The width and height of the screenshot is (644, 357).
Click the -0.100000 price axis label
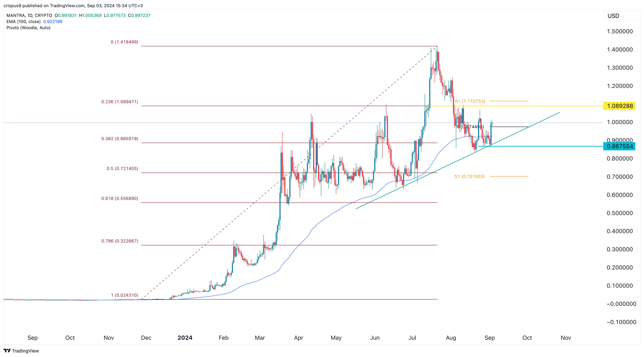click(x=621, y=322)
